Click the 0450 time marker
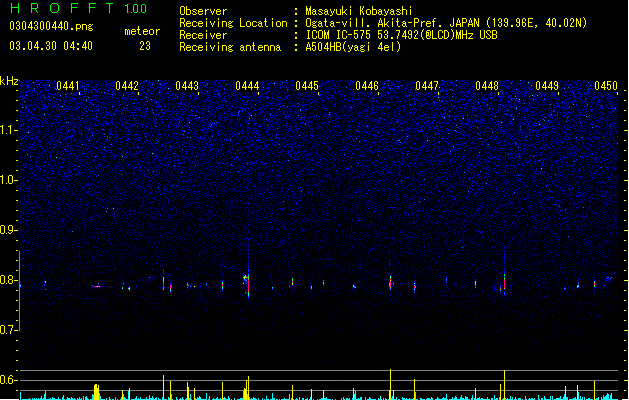 [x=606, y=86]
